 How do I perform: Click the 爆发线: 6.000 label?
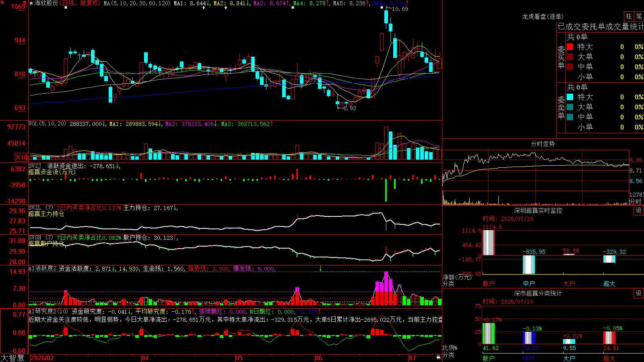point(254,269)
